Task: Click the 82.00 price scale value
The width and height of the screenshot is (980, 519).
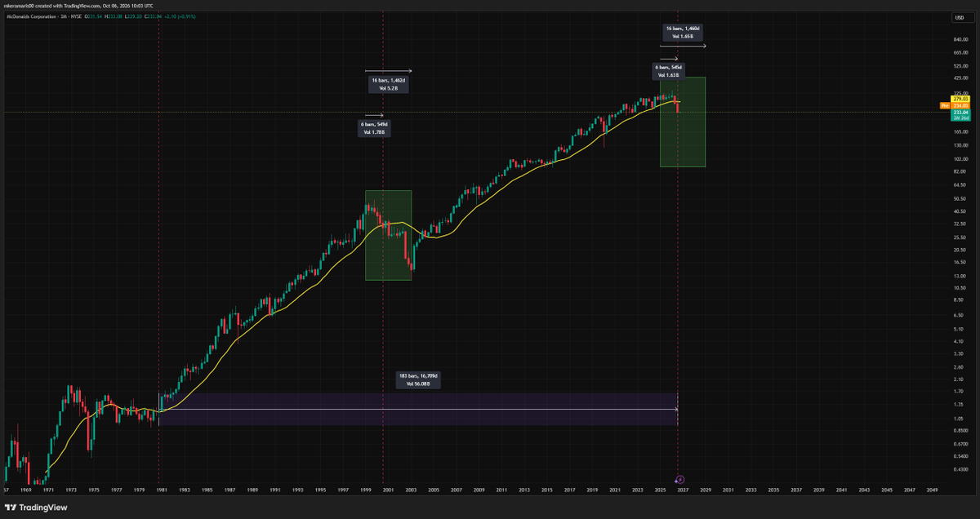Action: 959,171
